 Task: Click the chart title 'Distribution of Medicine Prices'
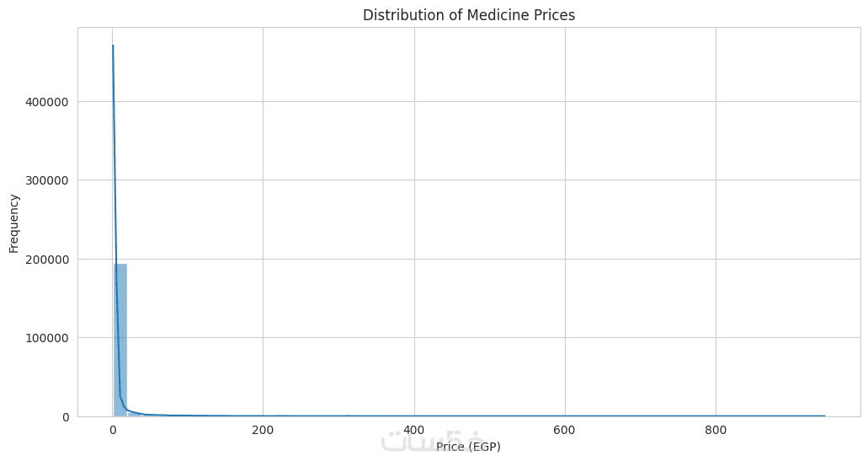pyautogui.click(x=469, y=15)
